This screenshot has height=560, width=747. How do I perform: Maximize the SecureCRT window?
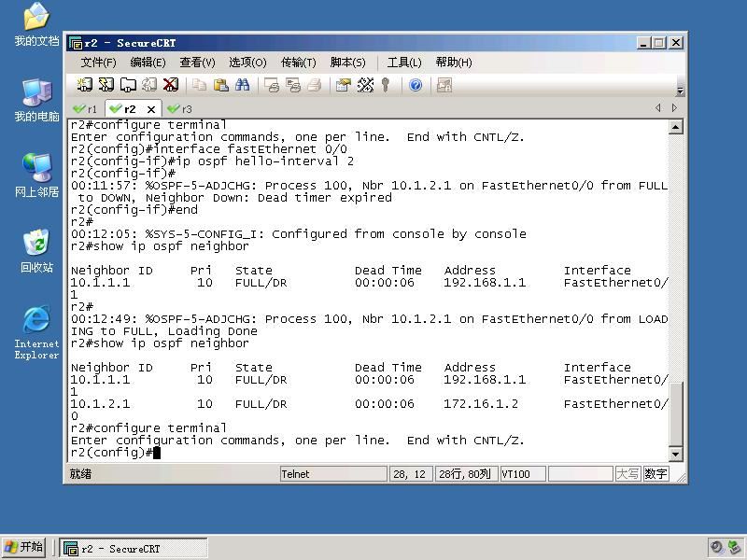659,43
